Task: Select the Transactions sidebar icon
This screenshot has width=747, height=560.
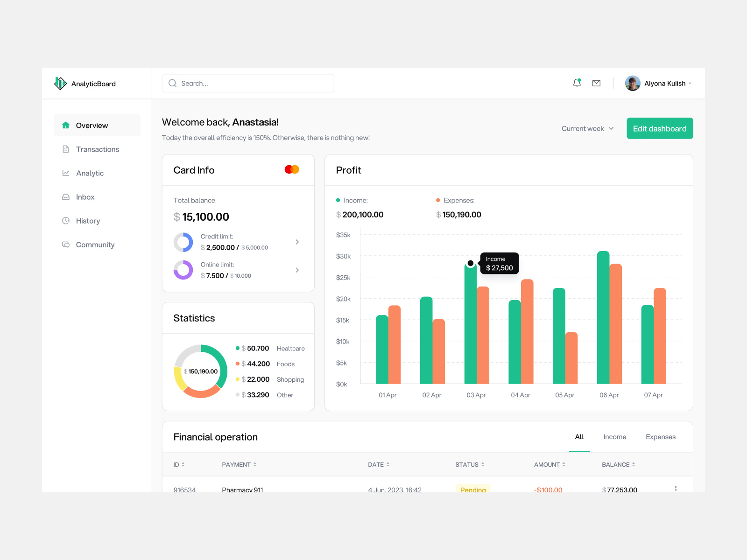Action: tap(65, 149)
